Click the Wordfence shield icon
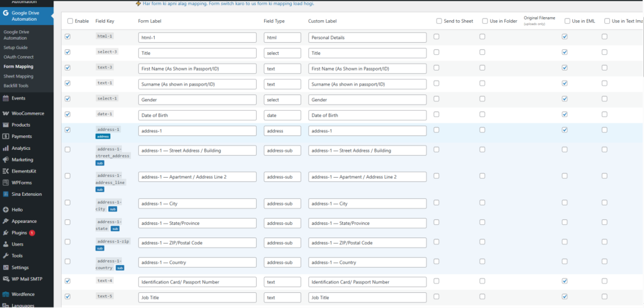 6,294
